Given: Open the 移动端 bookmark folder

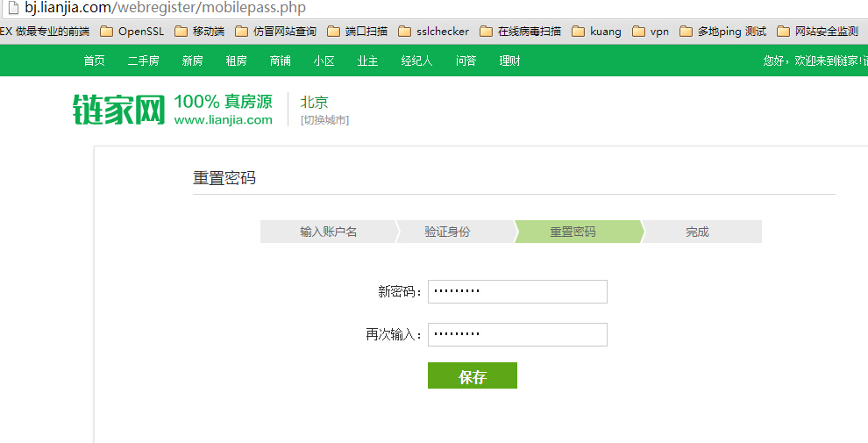Looking at the screenshot, I should [199, 32].
